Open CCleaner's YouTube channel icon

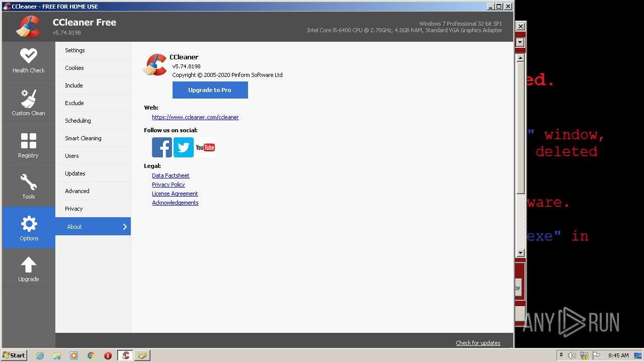(x=205, y=147)
